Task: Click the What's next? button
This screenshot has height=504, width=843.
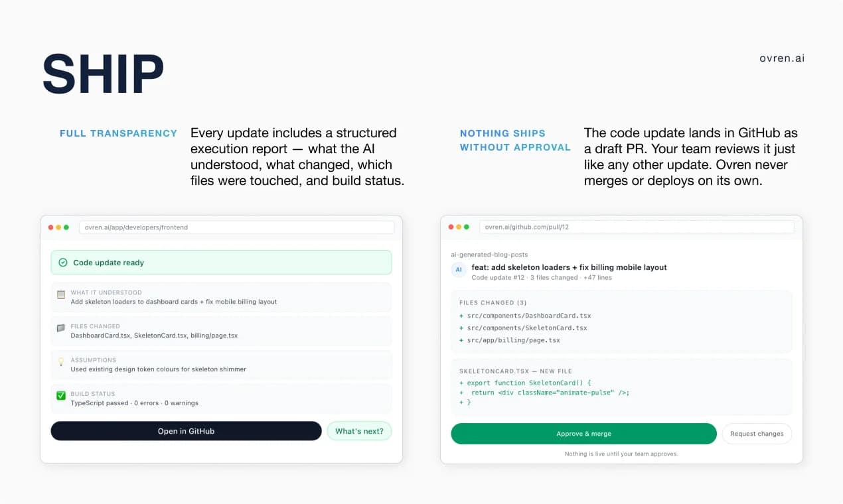Action: pyautogui.click(x=359, y=431)
